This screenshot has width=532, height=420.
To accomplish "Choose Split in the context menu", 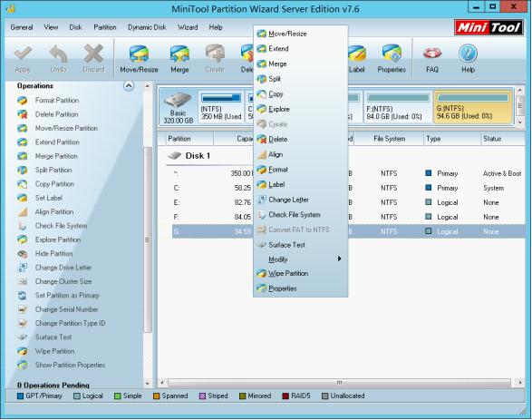I will [301, 79].
